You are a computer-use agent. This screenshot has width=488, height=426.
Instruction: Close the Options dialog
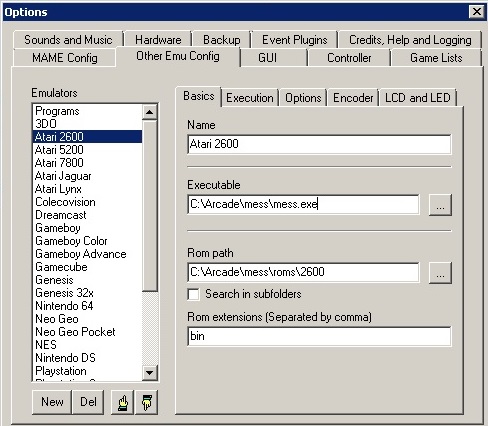477,12
